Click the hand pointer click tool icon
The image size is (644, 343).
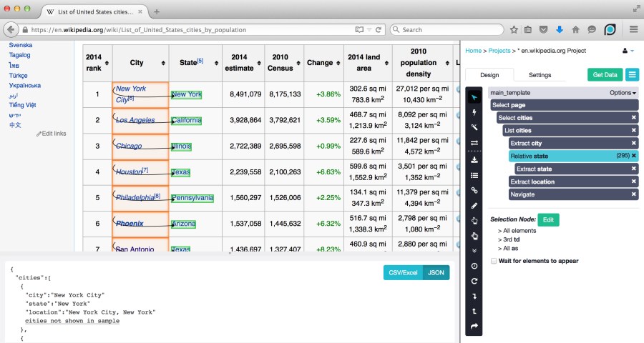click(474, 221)
